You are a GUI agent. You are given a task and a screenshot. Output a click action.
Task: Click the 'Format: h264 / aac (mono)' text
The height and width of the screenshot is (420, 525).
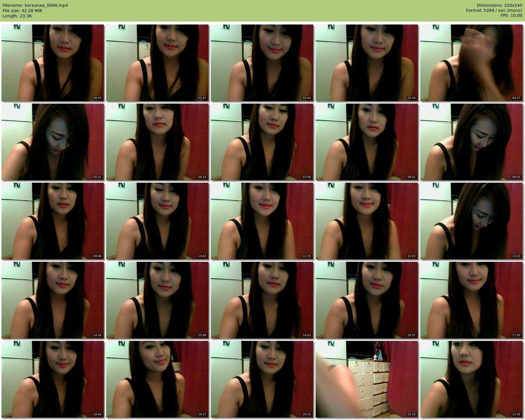point(494,11)
